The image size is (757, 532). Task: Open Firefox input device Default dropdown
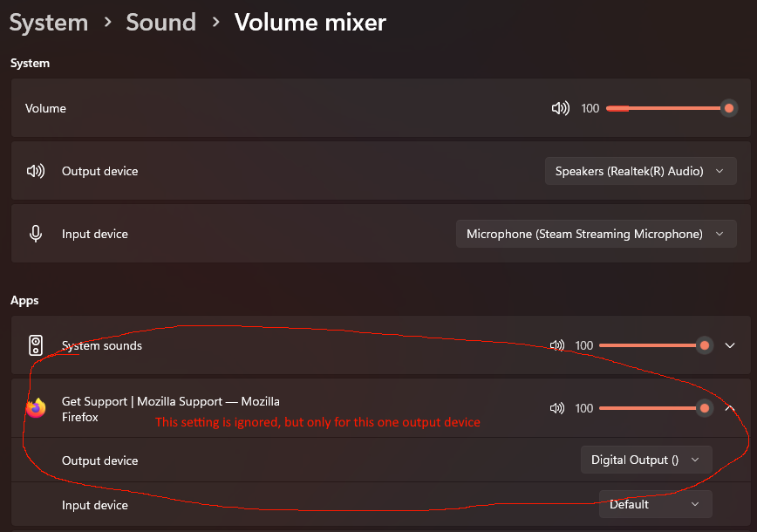(655, 504)
